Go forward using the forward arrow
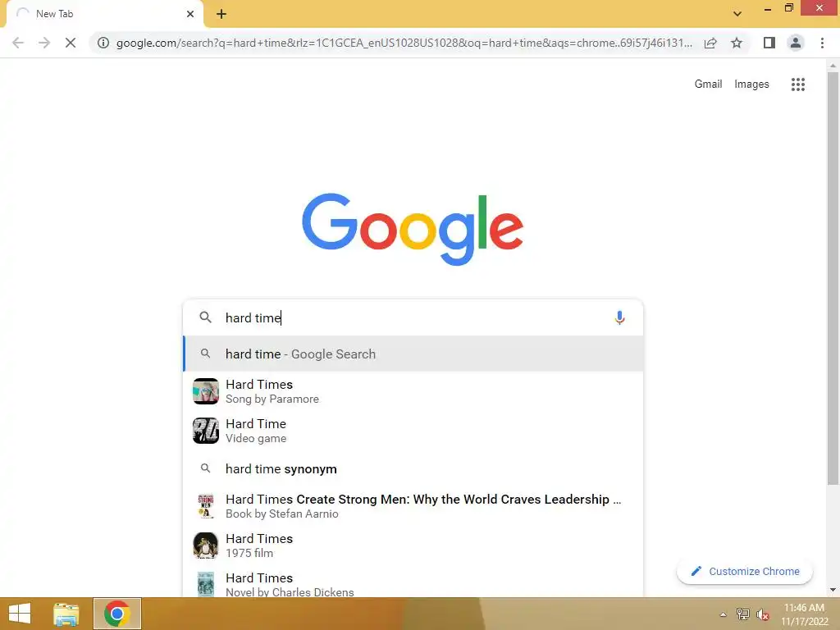Viewport: 840px width, 630px height. [x=44, y=43]
